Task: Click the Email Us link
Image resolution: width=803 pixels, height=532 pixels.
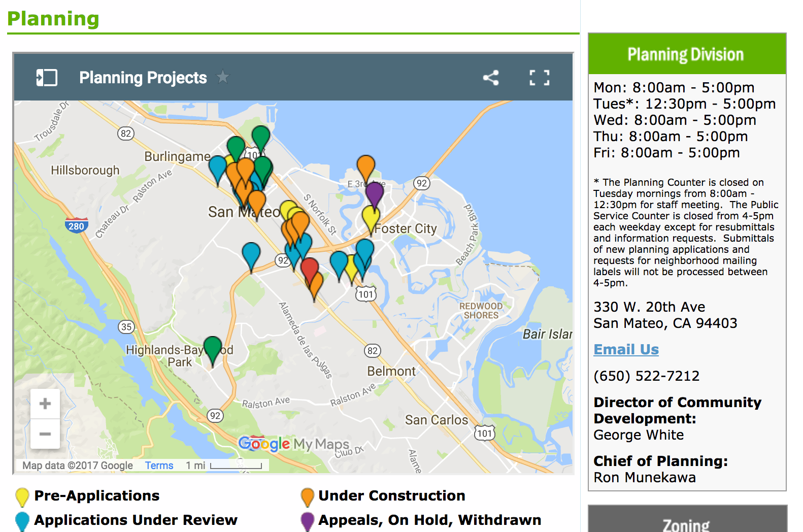Action: (626, 349)
